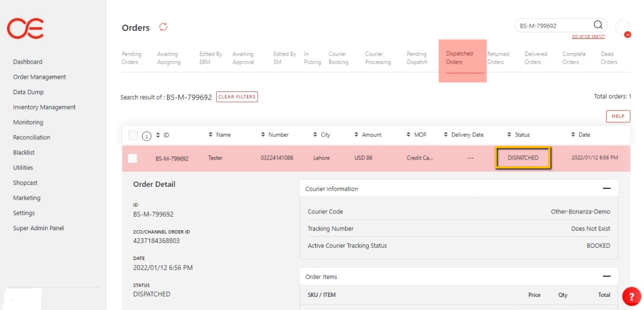
Task: Select the header select-all checkbox
Action: pyautogui.click(x=133, y=135)
